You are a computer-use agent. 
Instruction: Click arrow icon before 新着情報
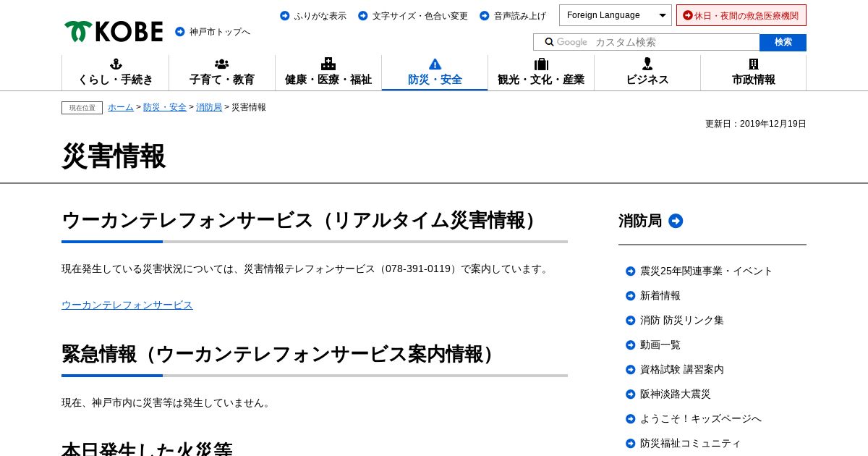[x=631, y=296]
